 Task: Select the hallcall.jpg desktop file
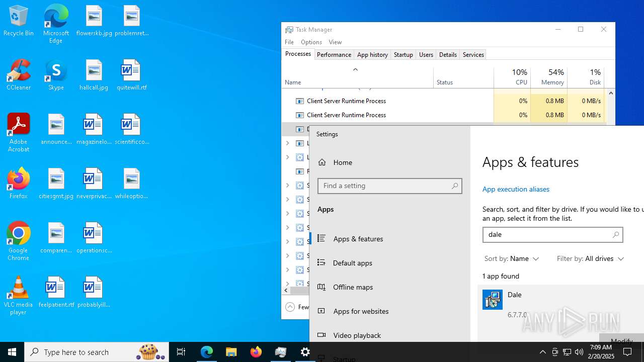(94, 75)
